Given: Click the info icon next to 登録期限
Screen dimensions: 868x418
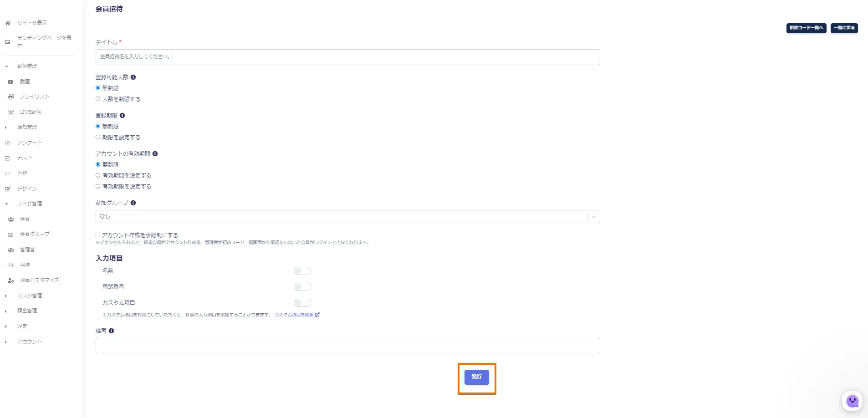Looking at the screenshot, I should [123, 116].
